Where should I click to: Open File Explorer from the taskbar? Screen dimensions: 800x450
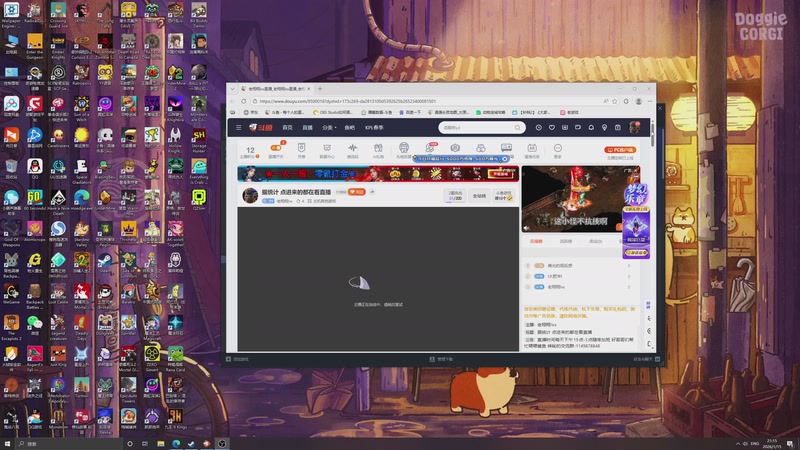[x=161, y=444]
